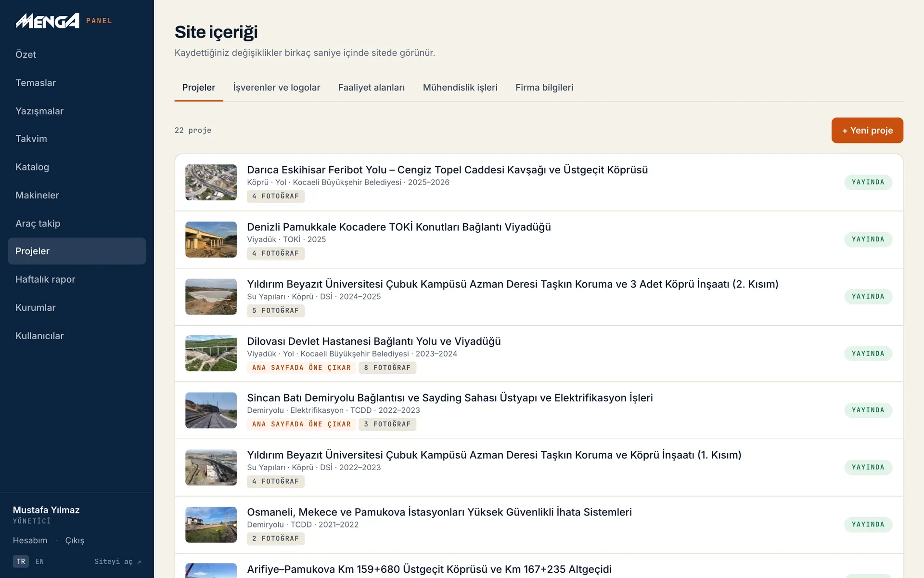Open Dilovası Devlet Hastanesi Bağlantı Yolu title

pos(374,342)
